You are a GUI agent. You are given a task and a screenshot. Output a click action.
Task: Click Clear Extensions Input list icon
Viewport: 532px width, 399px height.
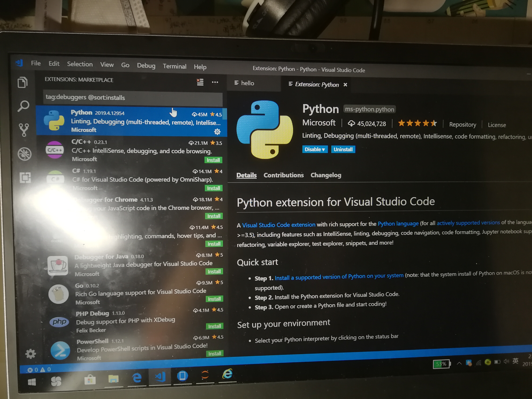(x=200, y=82)
